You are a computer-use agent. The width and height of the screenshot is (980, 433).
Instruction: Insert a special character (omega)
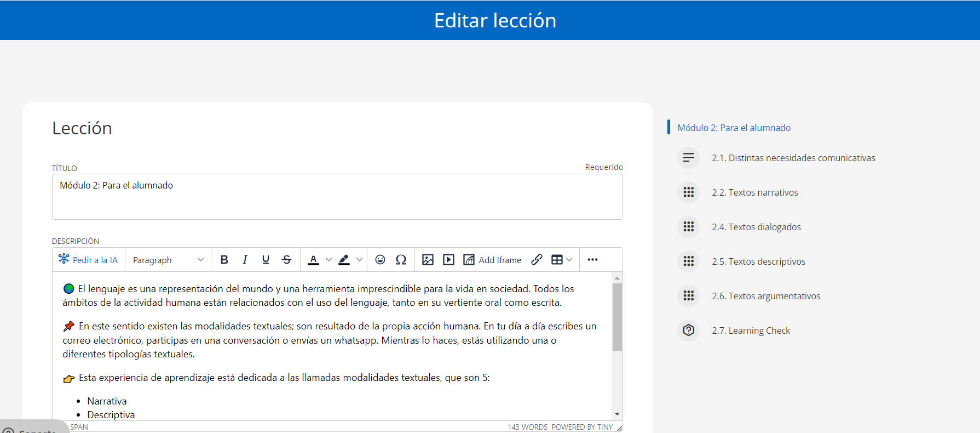[401, 260]
